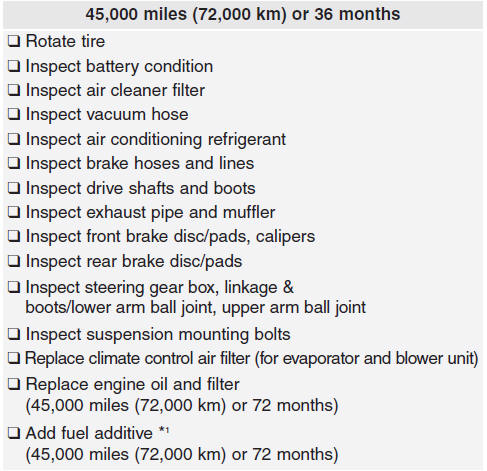Mark Inspect drive shafts and boots checkbox
Viewport: 487px width, 471px height.
[14, 188]
